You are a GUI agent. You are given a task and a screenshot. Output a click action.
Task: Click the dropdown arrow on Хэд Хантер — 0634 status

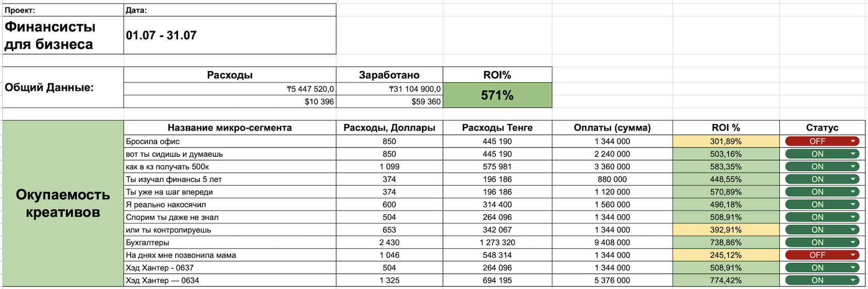point(853,280)
